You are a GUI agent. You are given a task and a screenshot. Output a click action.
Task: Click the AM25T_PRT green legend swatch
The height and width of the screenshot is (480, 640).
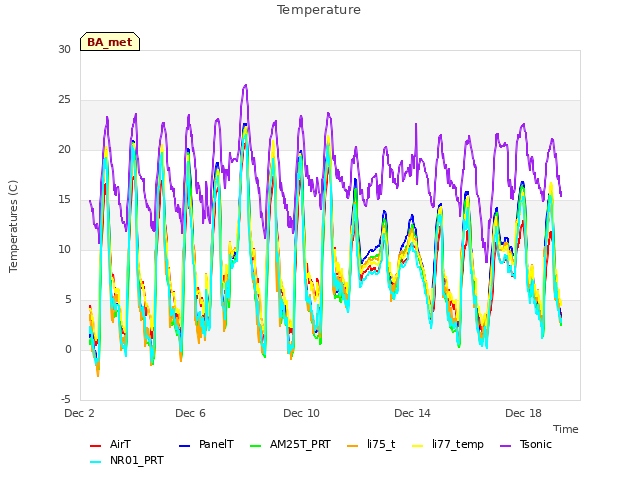255,446
